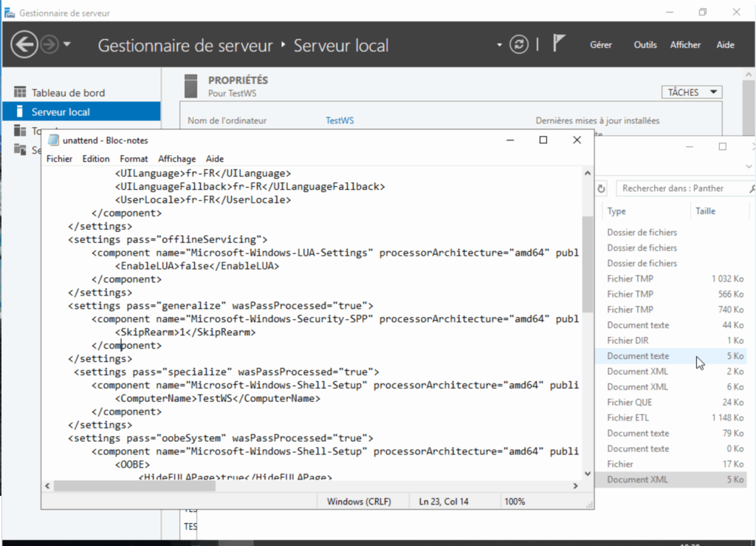Screen dimensions: 756x546
Task: Click the refresh icon in Server Manager header
Action: pyautogui.click(x=520, y=44)
